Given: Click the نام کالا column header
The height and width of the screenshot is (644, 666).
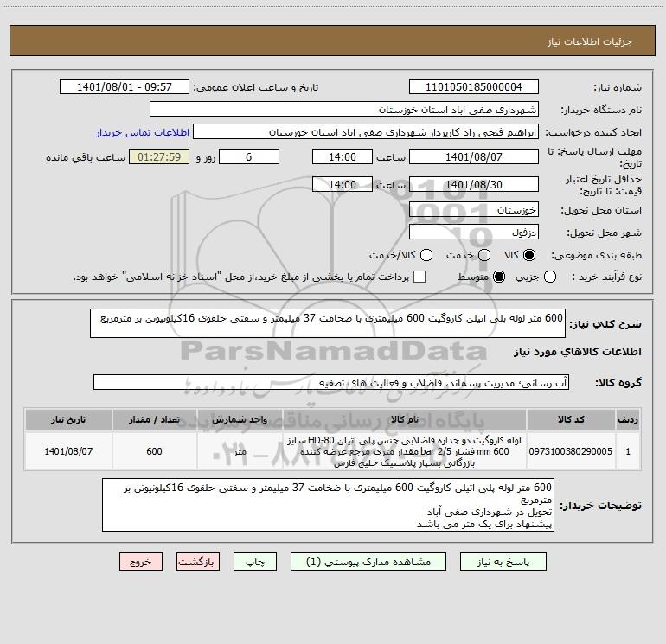Looking at the screenshot, I should (405, 419).
